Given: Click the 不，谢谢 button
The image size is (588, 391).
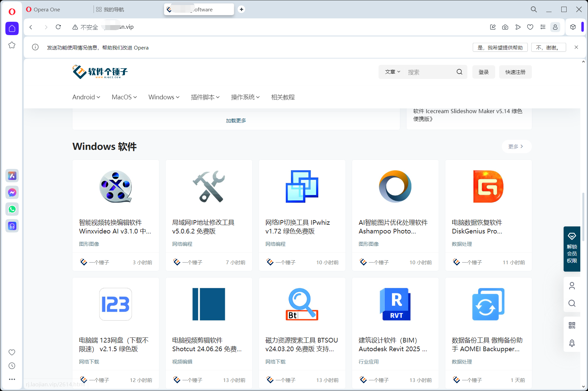Looking at the screenshot, I should click(549, 47).
